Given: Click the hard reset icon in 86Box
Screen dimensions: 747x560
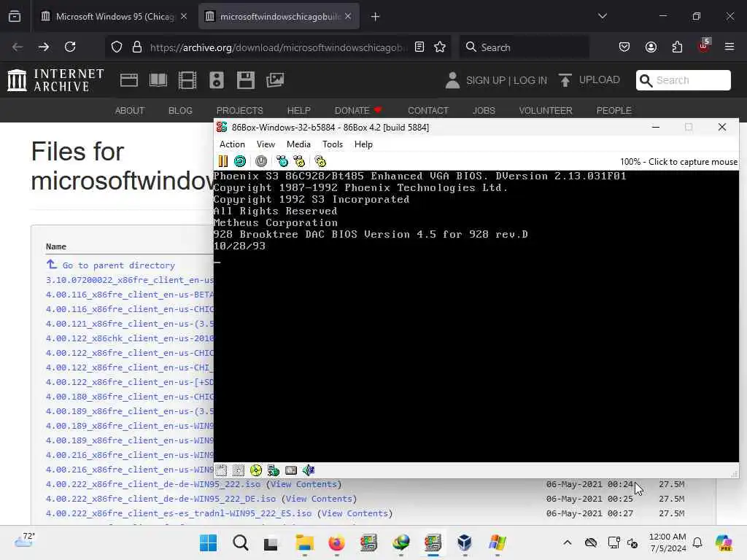Looking at the screenshot, I should pos(240,161).
